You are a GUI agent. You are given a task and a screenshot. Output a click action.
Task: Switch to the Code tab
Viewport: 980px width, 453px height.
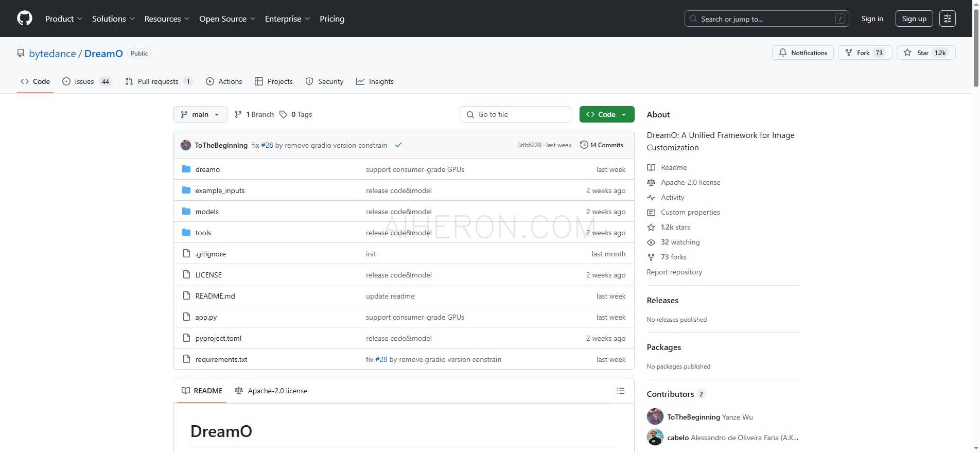35,81
